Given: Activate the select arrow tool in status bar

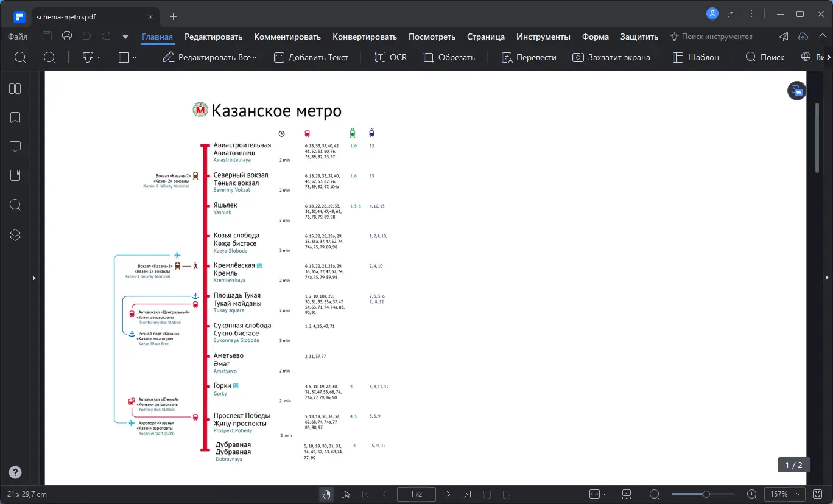Looking at the screenshot, I should (x=346, y=494).
